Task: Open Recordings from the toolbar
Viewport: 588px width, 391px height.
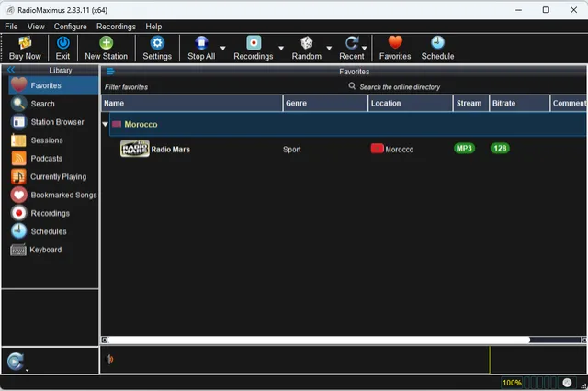Action: (x=254, y=48)
